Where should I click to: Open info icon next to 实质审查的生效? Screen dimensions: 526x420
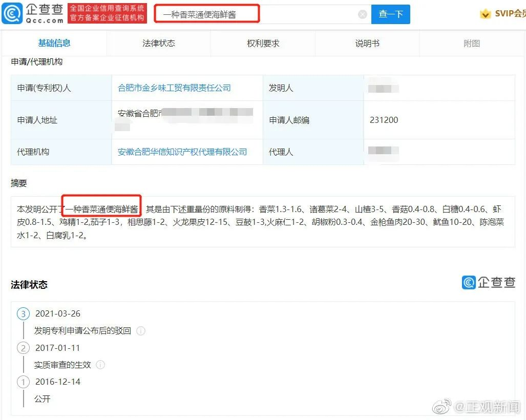click(x=100, y=365)
